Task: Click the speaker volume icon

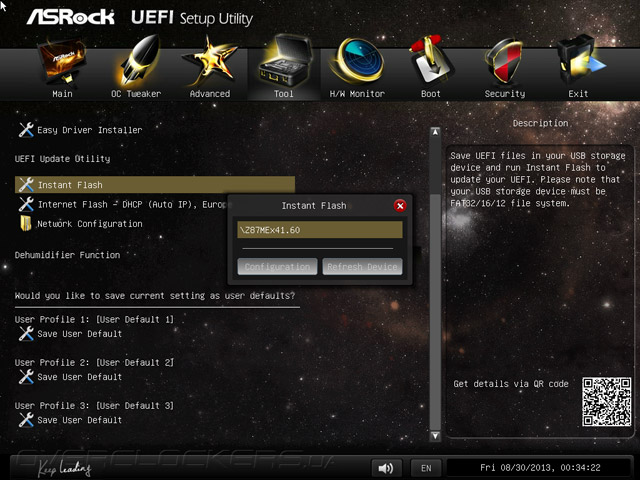Action: point(386,468)
